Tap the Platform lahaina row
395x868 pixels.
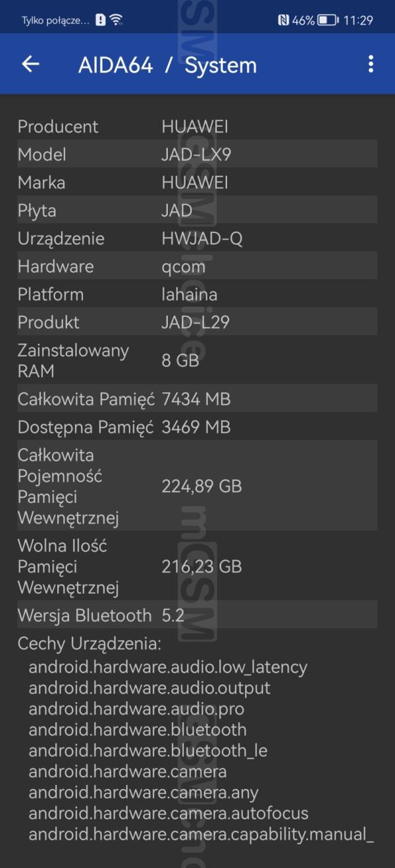(x=197, y=294)
